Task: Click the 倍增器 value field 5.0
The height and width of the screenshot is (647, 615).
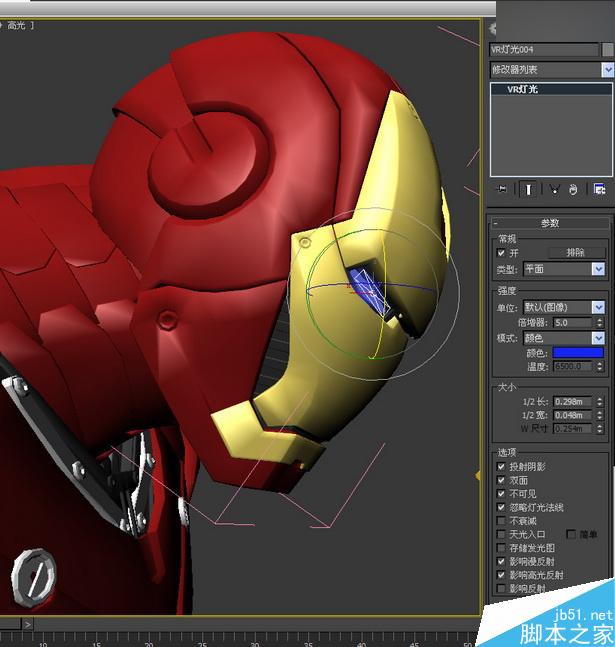Action: [x=572, y=323]
